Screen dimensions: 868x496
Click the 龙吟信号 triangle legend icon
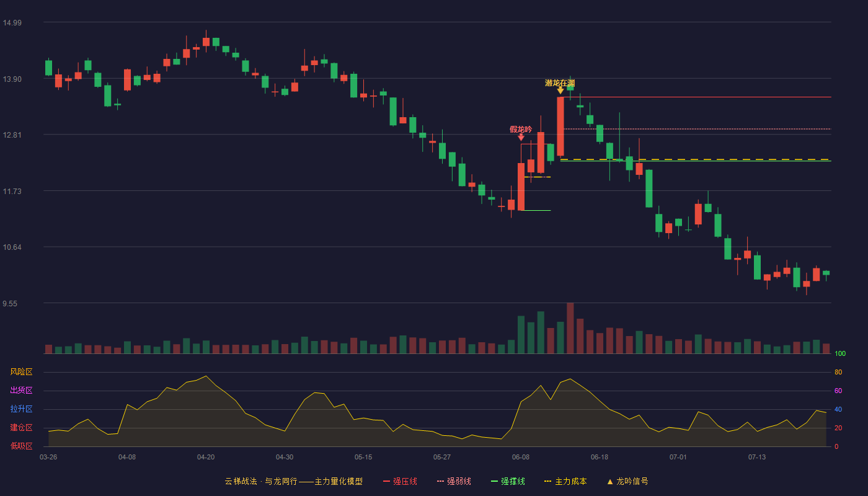coord(610,481)
